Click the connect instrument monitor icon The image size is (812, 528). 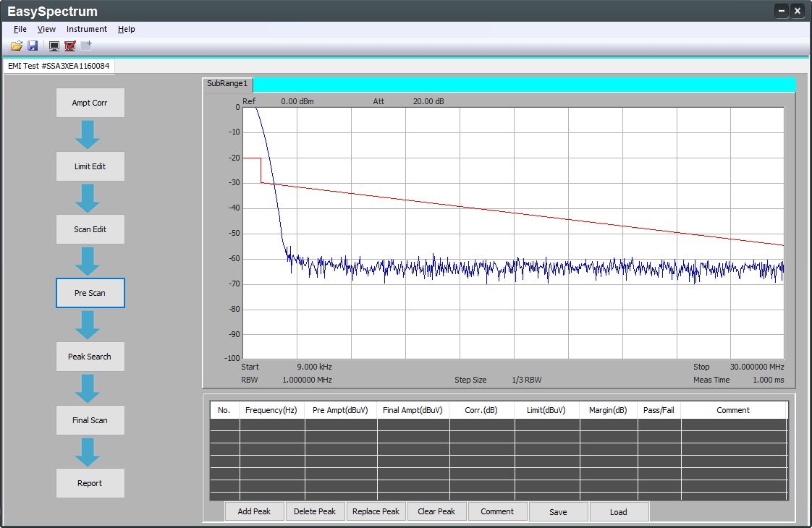[x=54, y=46]
